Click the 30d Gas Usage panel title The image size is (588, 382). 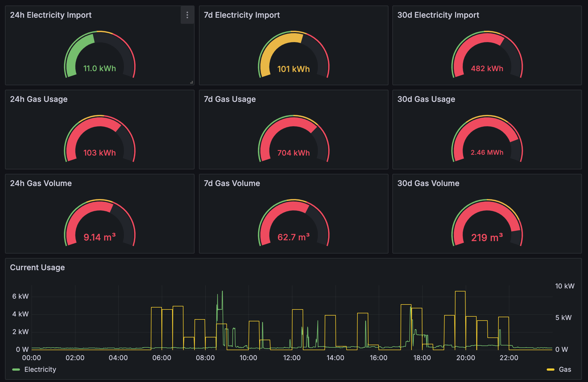point(426,99)
